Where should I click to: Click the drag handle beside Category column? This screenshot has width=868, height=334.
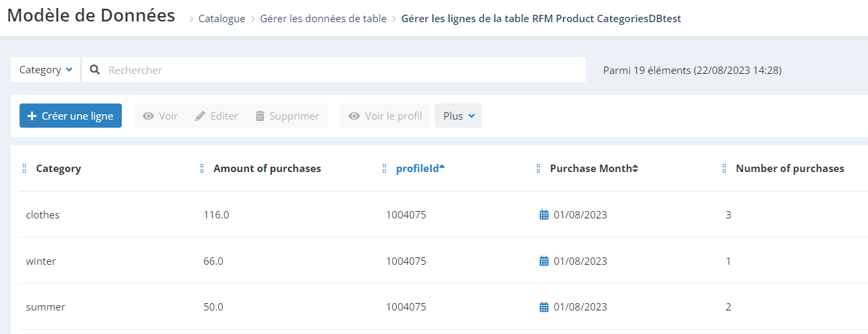tap(25, 169)
